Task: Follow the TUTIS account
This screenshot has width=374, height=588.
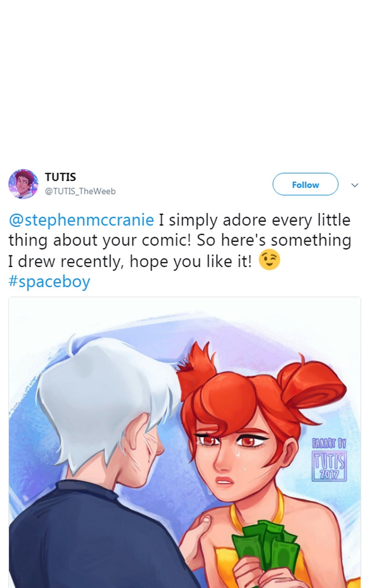Action: tap(305, 184)
